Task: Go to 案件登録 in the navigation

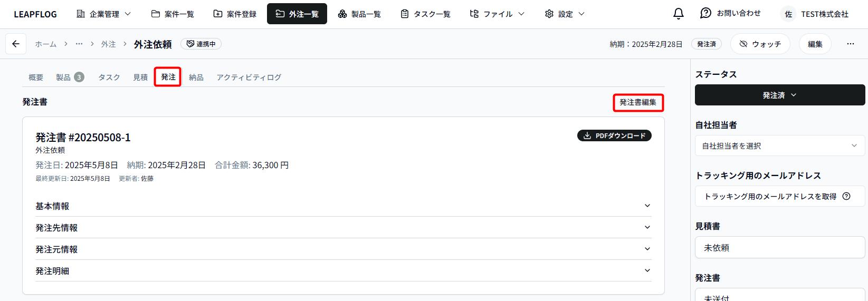Action: (235, 14)
